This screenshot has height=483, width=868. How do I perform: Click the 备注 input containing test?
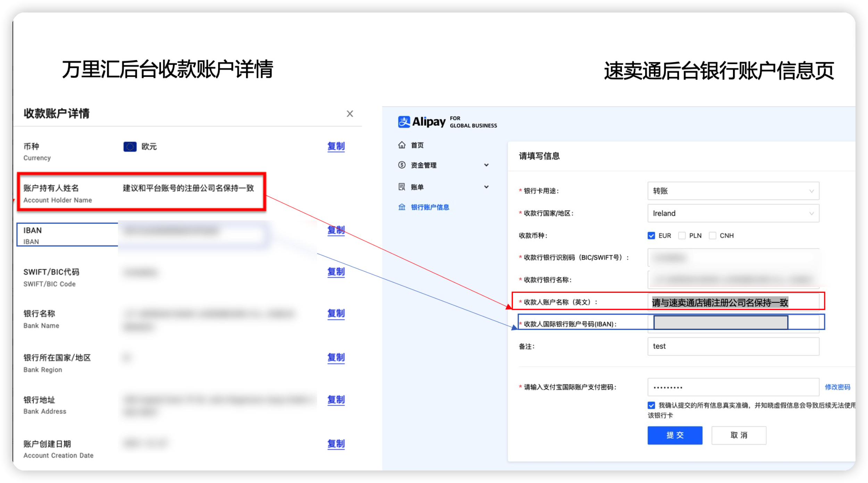click(x=733, y=346)
